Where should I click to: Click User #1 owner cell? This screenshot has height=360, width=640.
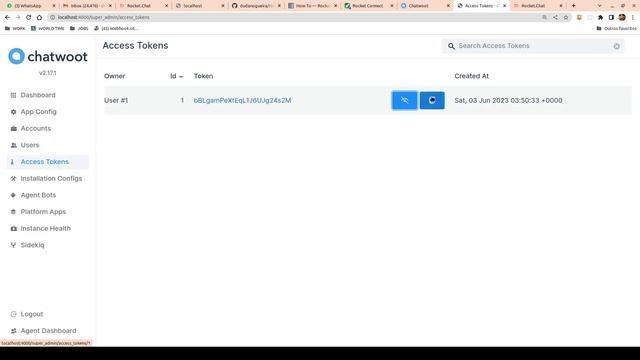coord(116,100)
